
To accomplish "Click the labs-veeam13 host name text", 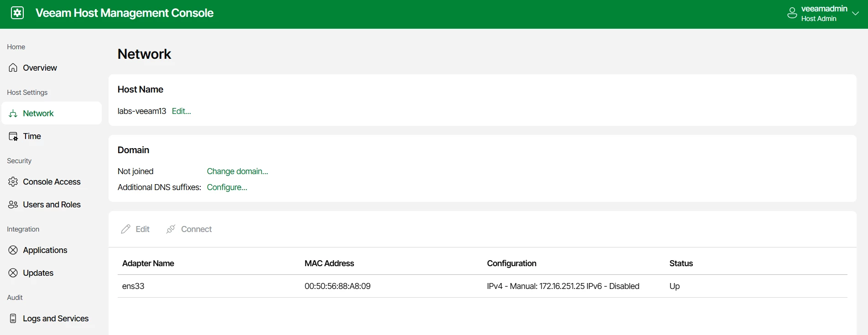I will point(142,111).
